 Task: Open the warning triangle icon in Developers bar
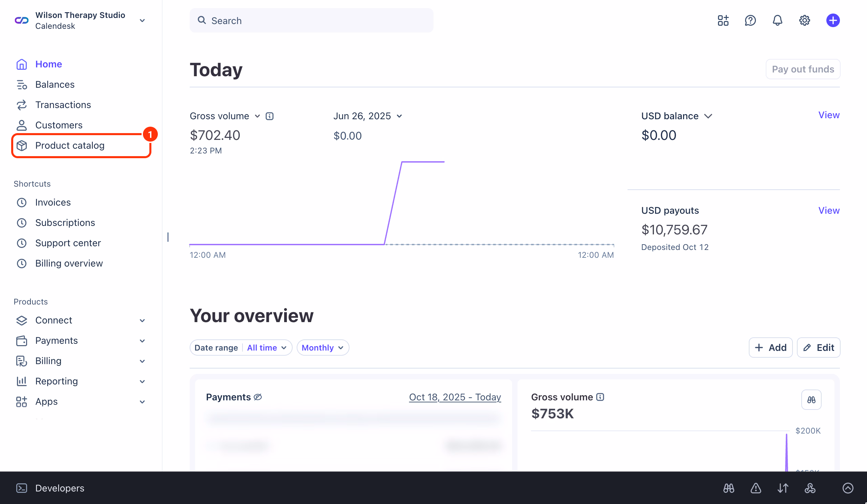click(756, 488)
